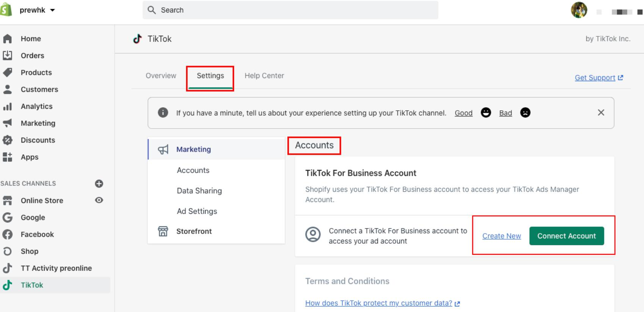Click the sad face icon
The image size is (644, 312).
tap(525, 113)
